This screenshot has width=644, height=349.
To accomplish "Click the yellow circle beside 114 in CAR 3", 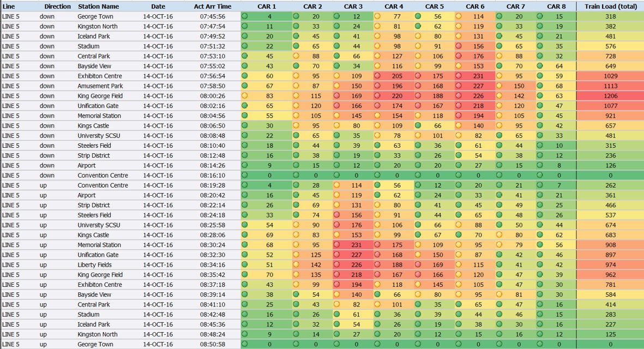I will 336,185.
